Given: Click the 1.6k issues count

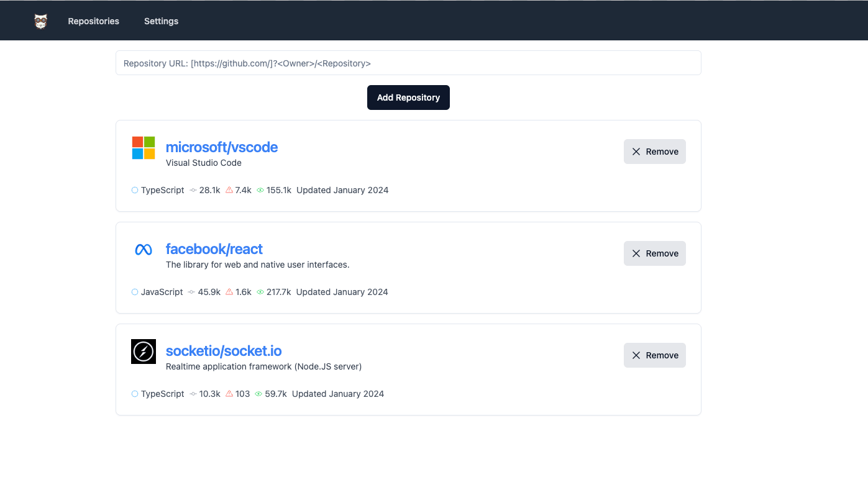Looking at the screenshot, I should tap(244, 292).
